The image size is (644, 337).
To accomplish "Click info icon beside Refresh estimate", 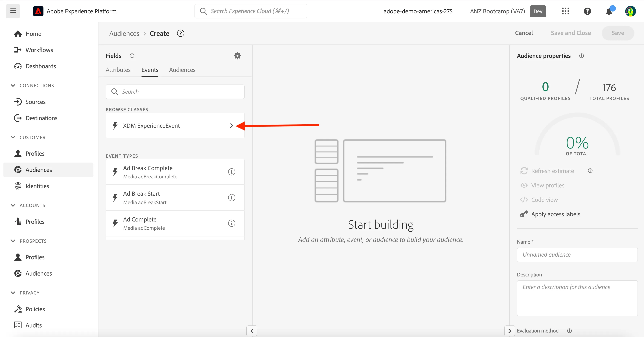I will tap(590, 171).
